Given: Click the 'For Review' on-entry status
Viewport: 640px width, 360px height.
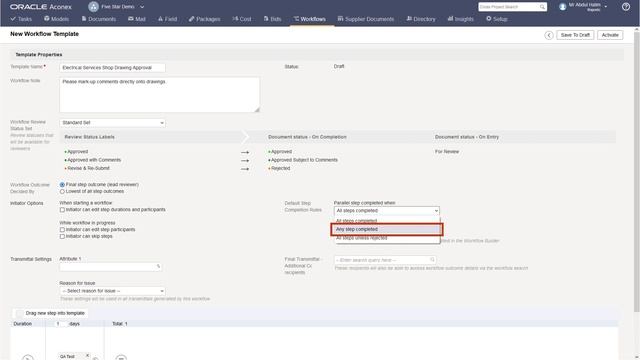Looking at the screenshot, I should click(447, 151).
